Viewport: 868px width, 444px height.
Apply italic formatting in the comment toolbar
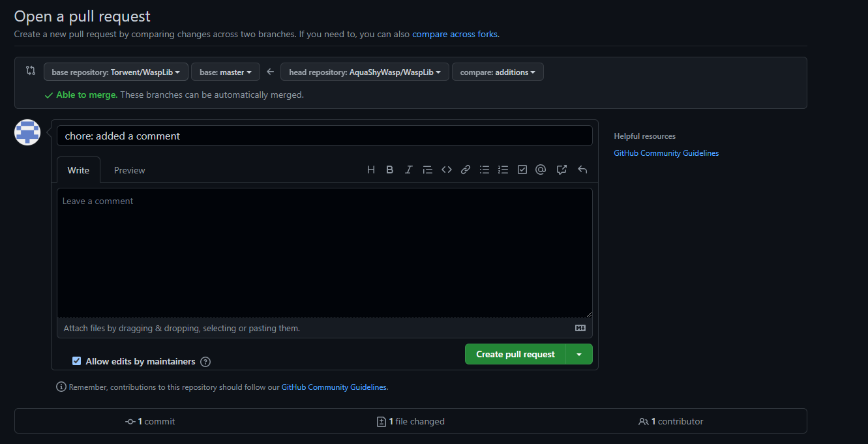[409, 170]
